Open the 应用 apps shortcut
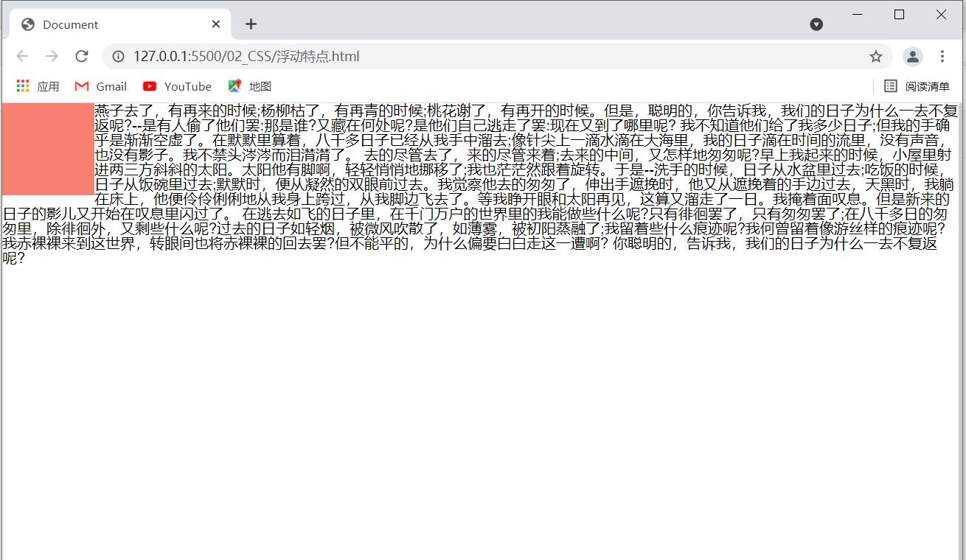The height and width of the screenshot is (560, 966). (38, 86)
